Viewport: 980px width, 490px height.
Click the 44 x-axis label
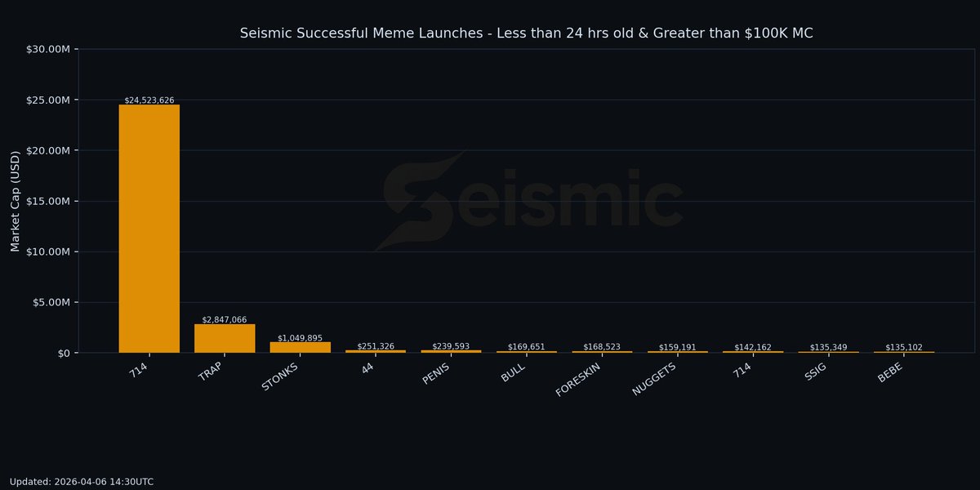368,369
